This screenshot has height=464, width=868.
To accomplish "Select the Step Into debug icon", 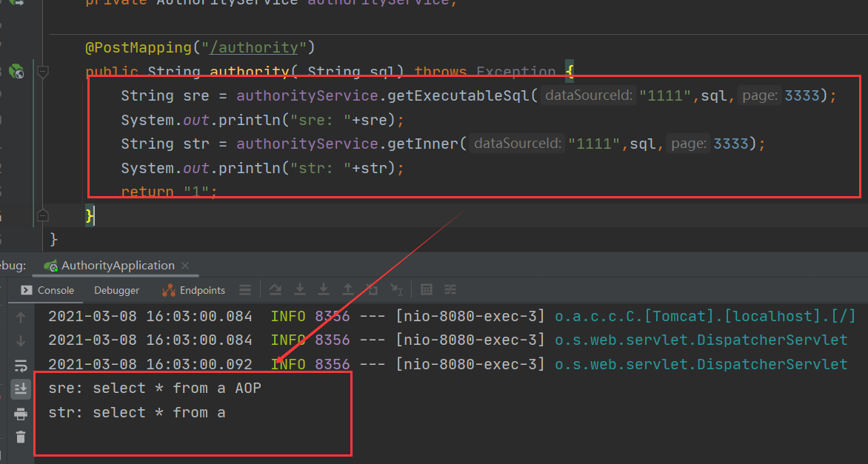I will [x=299, y=289].
